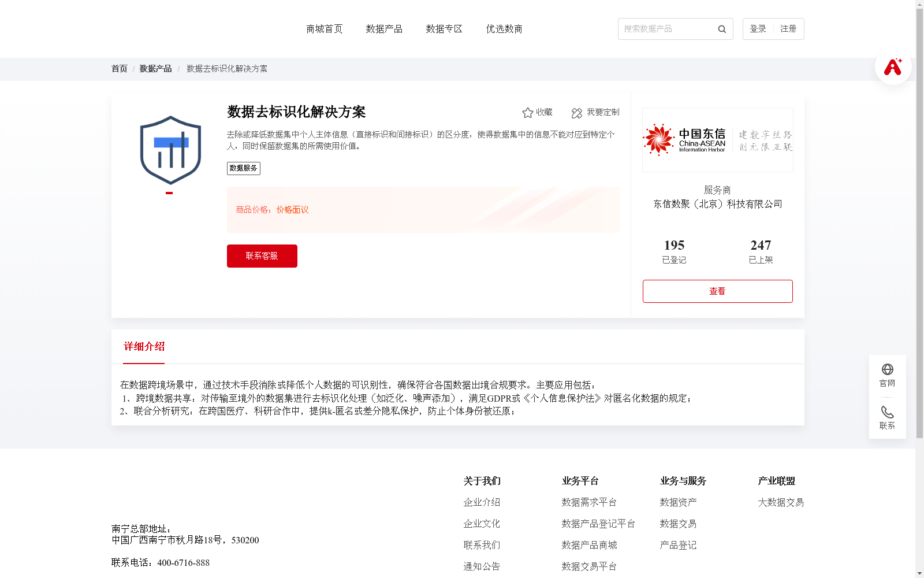The height and width of the screenshot is (578, 924).
Task: Click the red 联系客服 button
Action: pyautogui.click(x=262, y=256)
